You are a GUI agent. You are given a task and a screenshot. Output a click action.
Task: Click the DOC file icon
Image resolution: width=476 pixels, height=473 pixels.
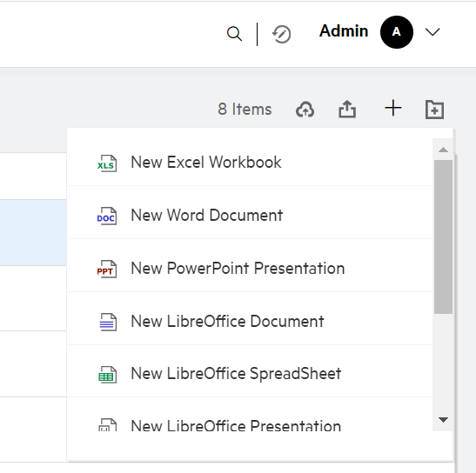pyautogui.click(x=106, y=216)
